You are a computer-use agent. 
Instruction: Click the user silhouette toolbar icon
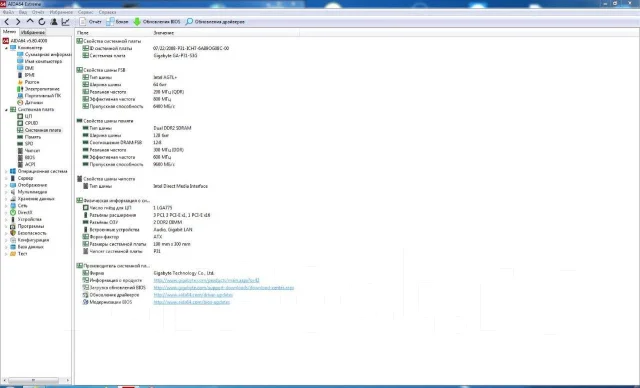53,22
